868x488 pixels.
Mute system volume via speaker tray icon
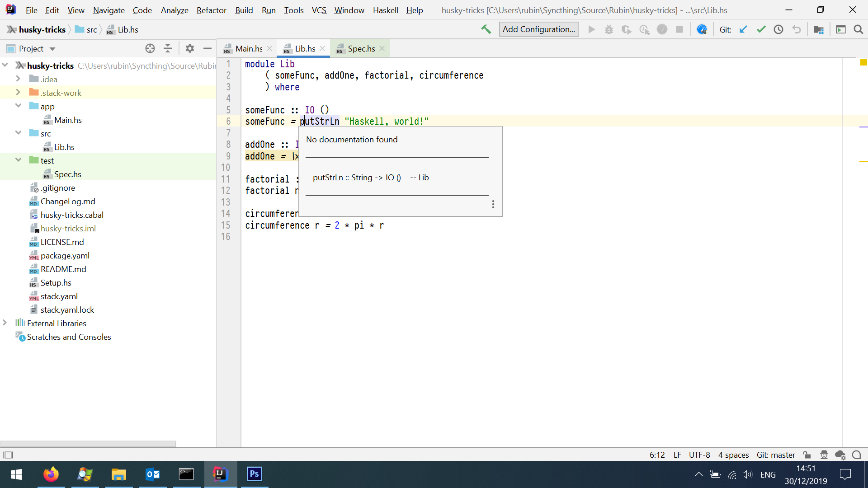(747, 474)
